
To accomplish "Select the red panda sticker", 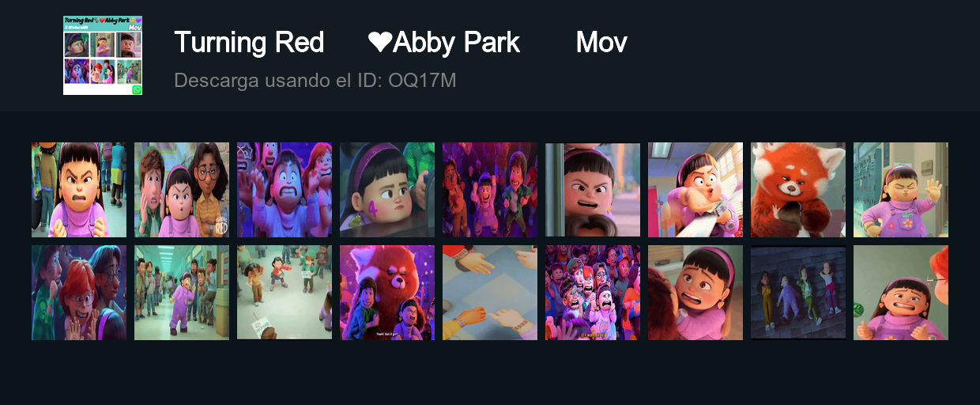I will click(x=798, y=190).
